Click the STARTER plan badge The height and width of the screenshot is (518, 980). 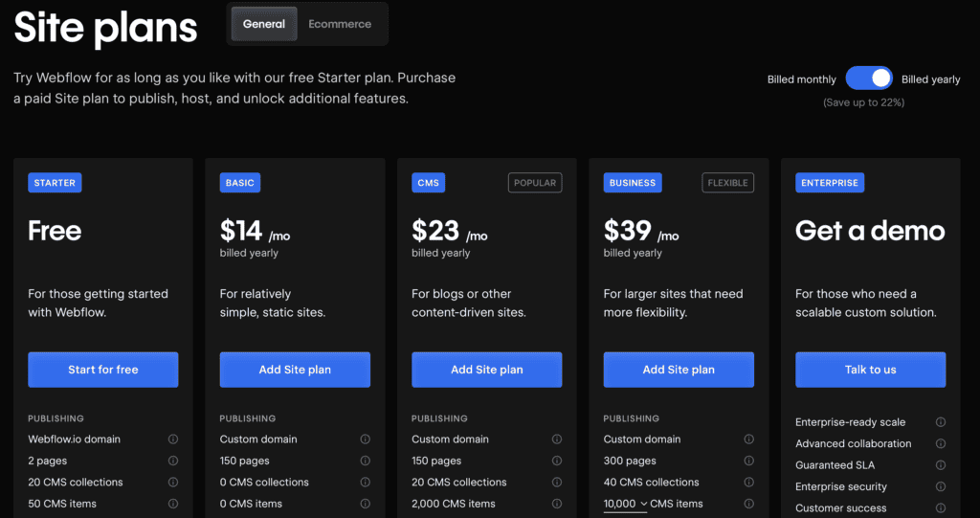point(55,183)
